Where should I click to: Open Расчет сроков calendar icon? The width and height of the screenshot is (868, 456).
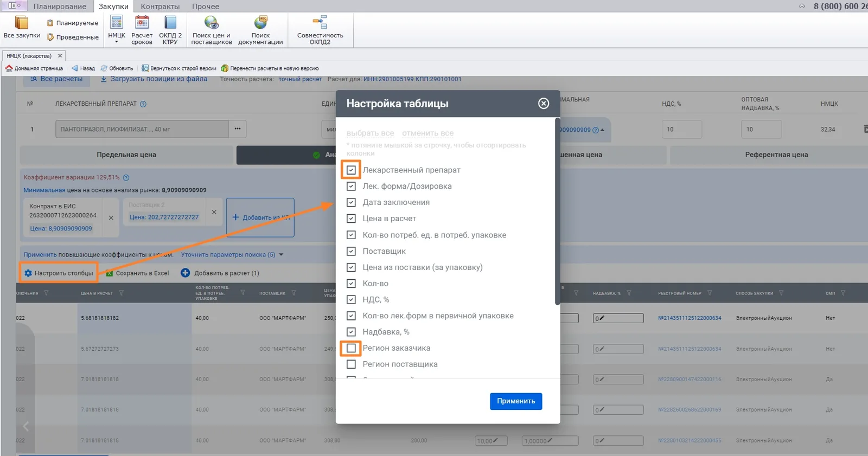tap(142, 23)
